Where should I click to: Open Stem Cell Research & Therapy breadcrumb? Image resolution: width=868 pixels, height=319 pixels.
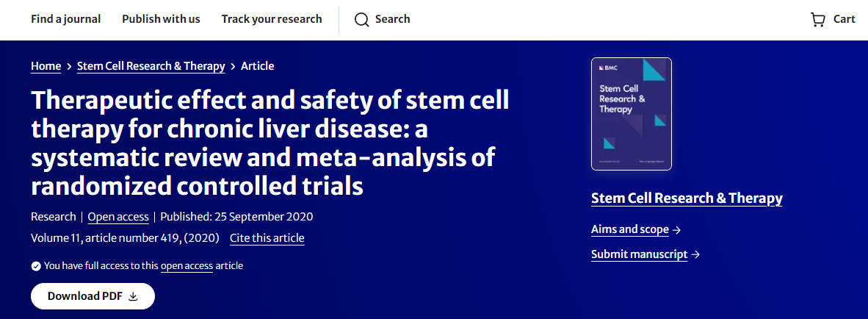coord(151,66)
